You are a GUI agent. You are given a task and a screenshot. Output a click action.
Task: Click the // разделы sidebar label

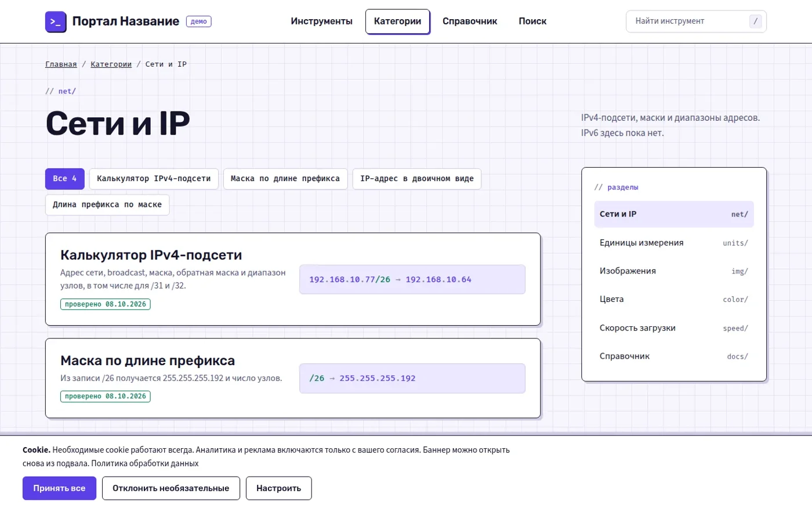(x=617, y=188)
